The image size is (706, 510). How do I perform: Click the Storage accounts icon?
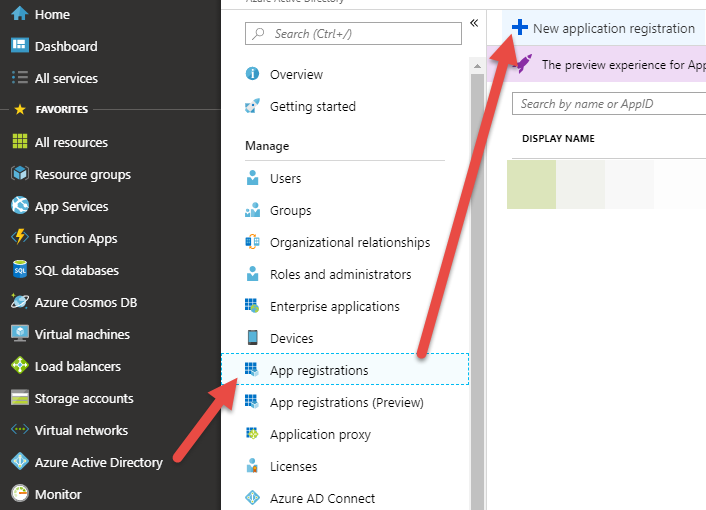pyautogui.click(x=19, y=397)
